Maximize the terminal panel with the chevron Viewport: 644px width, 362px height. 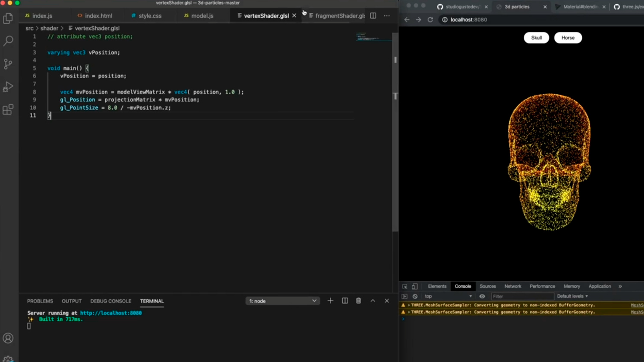point(373,301)
